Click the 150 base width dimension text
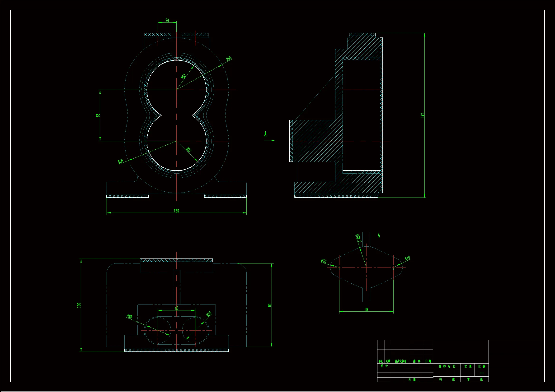This screenshot has width=555, height=392. click(x=176, y=211)
